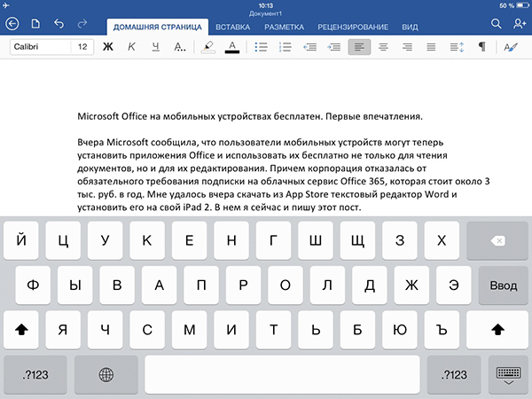Switch to numbers with right .?123 key

click(x=454, y=375)
